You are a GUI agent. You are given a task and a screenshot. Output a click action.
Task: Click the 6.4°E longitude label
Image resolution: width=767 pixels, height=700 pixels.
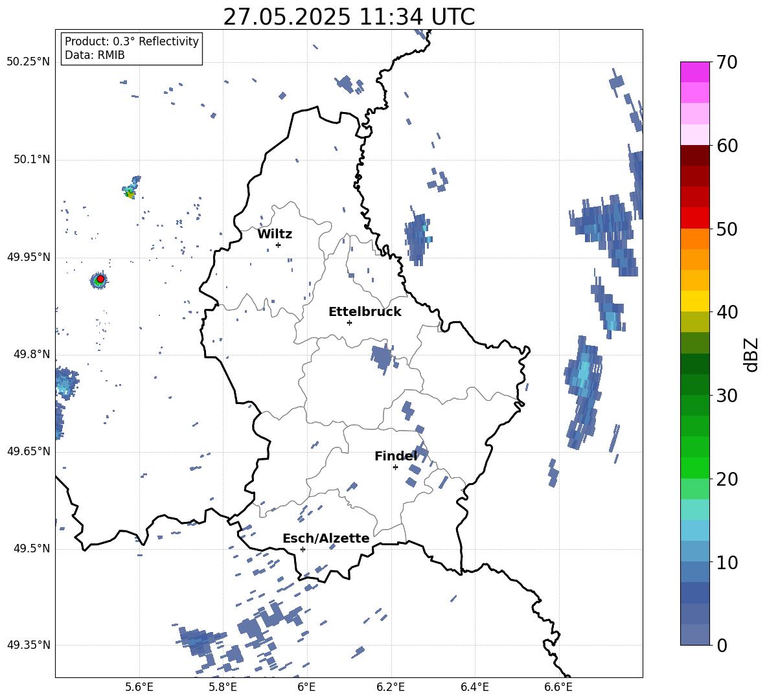[474, 687]
